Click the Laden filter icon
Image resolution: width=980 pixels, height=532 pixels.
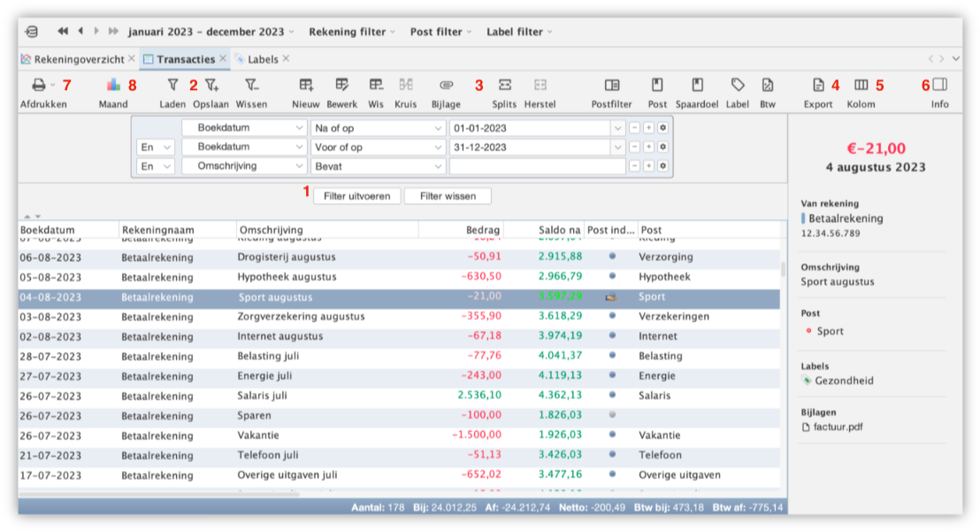pyautogui.click(x=172, y=86)
